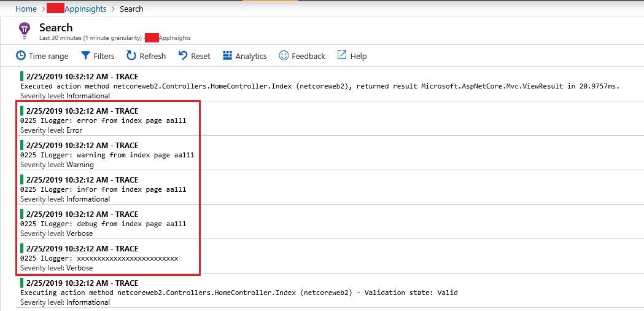Go to Home in the breadcrumb
644x311 pixels.
[26, 9]
